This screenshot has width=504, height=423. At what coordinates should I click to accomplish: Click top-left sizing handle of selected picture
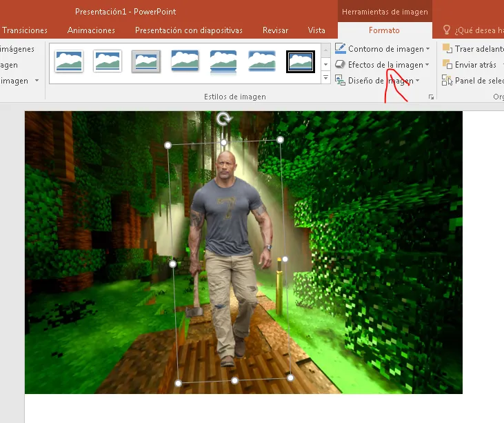click(x=168, y=146)
